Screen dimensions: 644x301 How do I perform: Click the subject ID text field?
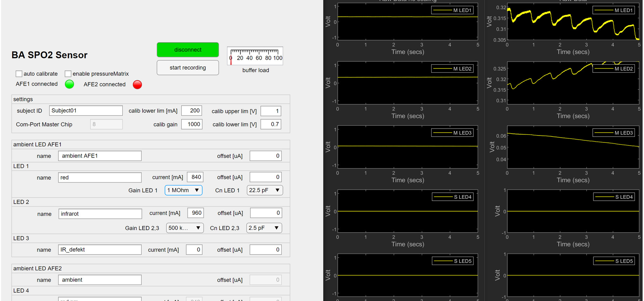[x=86, y=111]
